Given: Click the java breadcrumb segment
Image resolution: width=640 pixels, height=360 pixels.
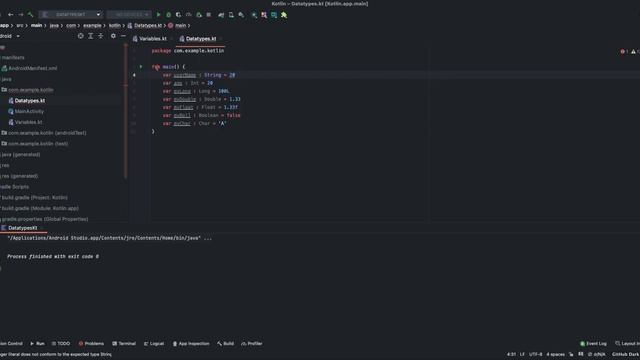Looking at the screenshot, I should 54,25.
